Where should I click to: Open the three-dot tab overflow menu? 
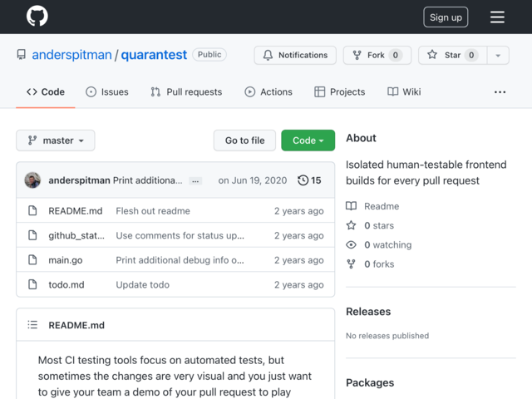click(x=500, y=92)
